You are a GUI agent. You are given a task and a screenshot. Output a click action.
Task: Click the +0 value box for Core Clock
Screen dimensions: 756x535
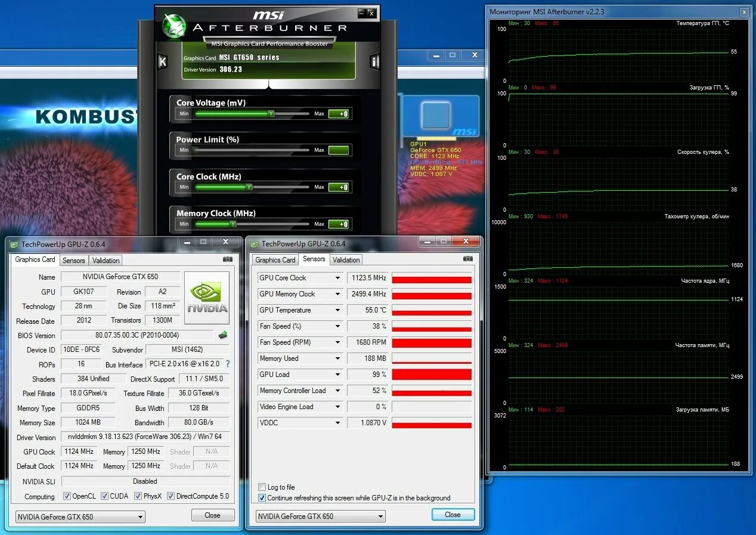(x=339, y=187)
